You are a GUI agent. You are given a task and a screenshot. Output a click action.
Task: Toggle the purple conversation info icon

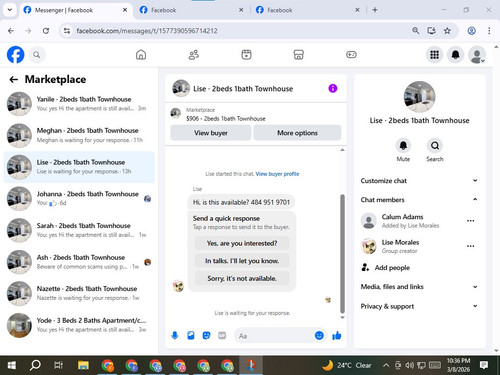[x=333, y=88]
